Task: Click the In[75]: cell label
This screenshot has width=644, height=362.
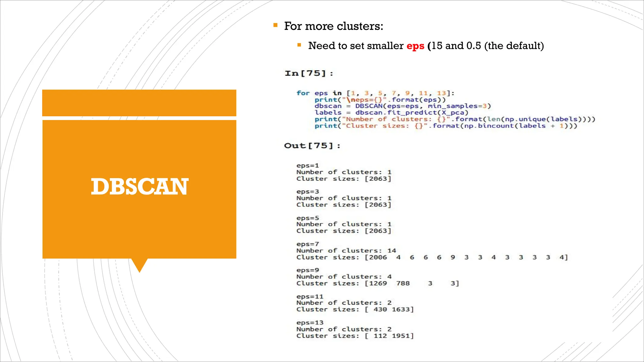Action: 309,73
